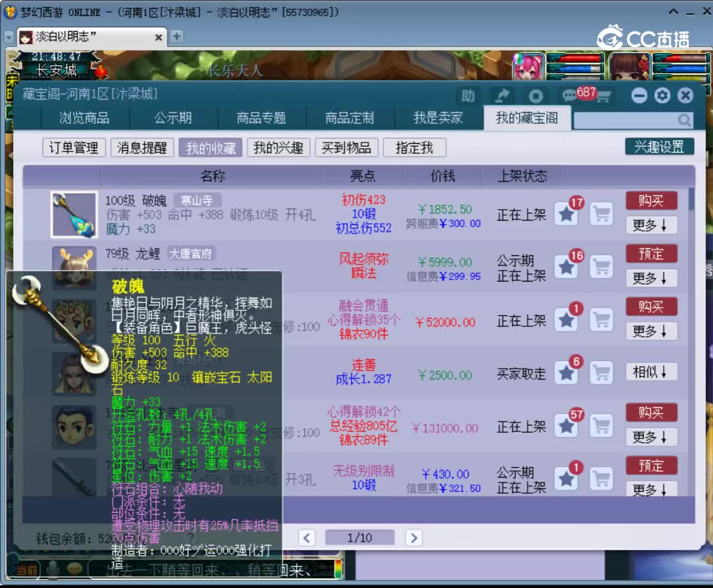Click the 名称 column header

click(213, 176)
